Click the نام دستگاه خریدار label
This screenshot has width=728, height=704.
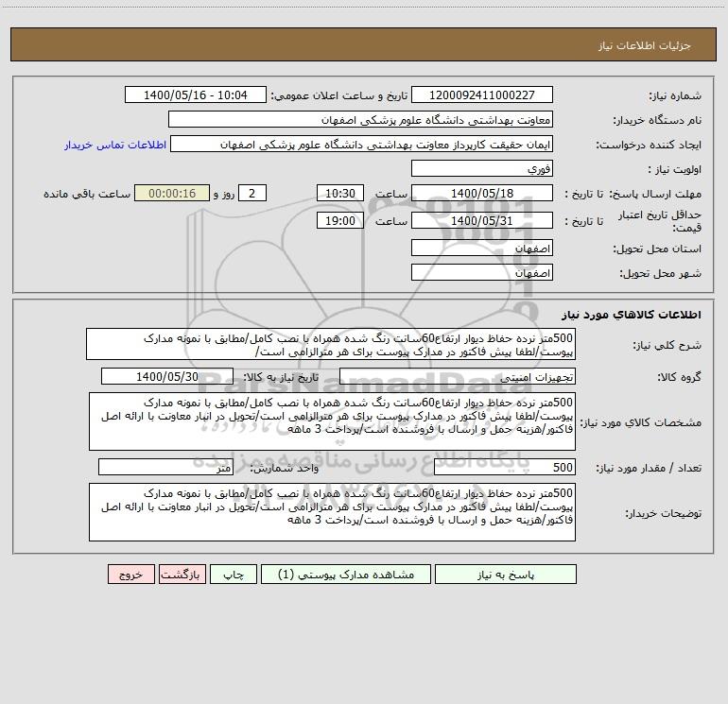tap(657, 120)
